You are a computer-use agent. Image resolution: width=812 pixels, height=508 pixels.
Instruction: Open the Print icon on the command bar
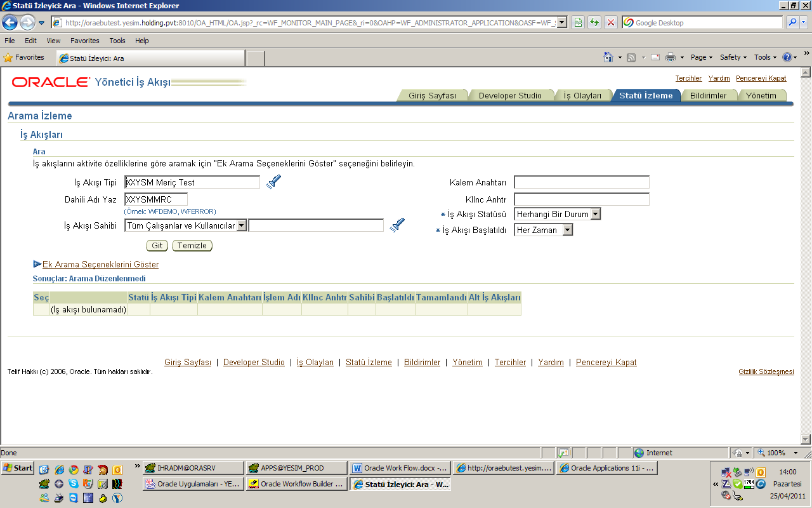point(669,57)
